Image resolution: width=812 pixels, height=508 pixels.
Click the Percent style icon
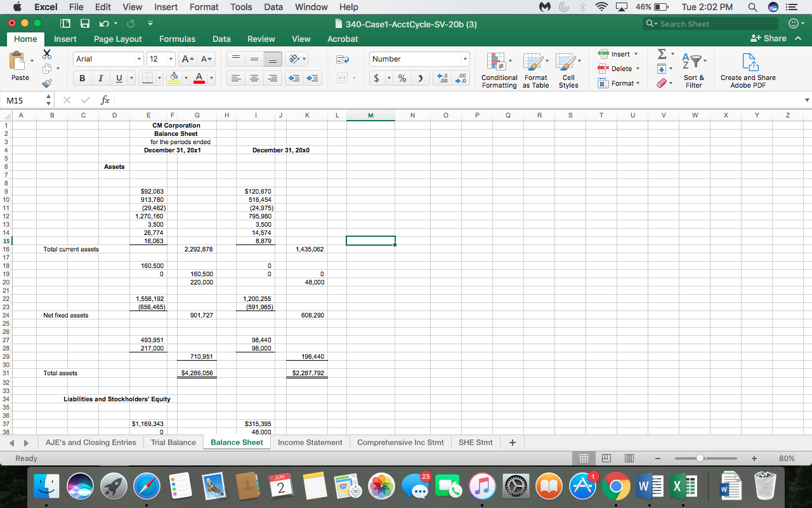pyautogui.click(x=402, y=78)
